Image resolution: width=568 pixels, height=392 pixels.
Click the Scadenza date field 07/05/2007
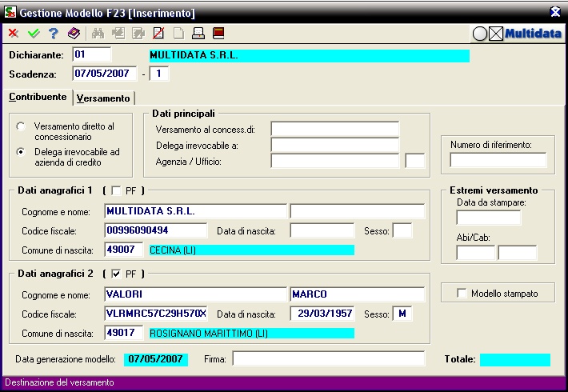coord(105,74)
